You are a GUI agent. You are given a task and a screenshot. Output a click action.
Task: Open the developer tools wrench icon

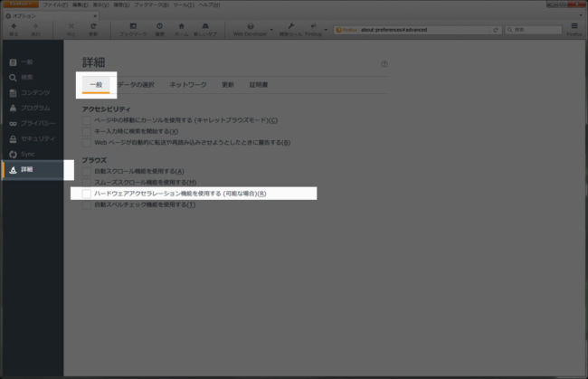tap(290, 29)
